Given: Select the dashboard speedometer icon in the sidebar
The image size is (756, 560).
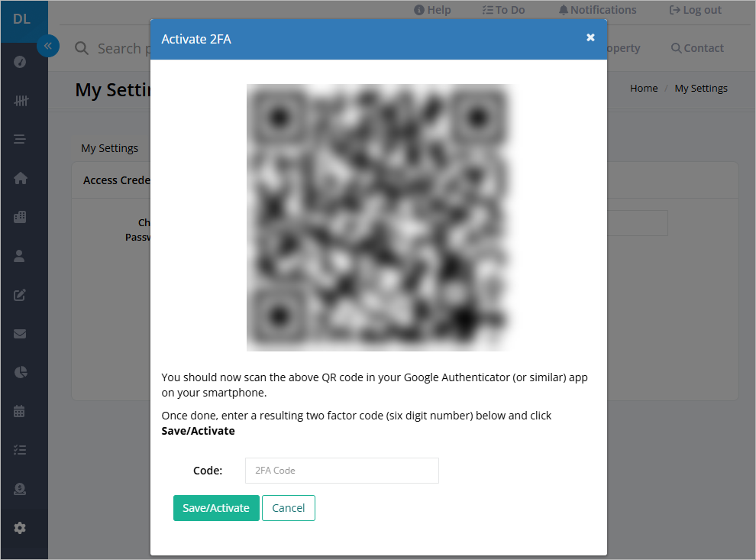Looking at the screenshot, I should point(20,62).
